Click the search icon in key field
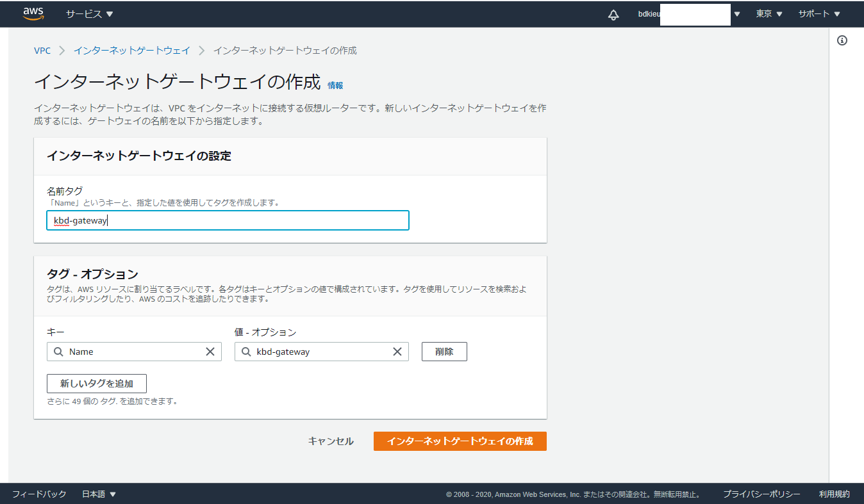Image resolution: width=864 pixels, height=504 pixels. coord(58,352)
